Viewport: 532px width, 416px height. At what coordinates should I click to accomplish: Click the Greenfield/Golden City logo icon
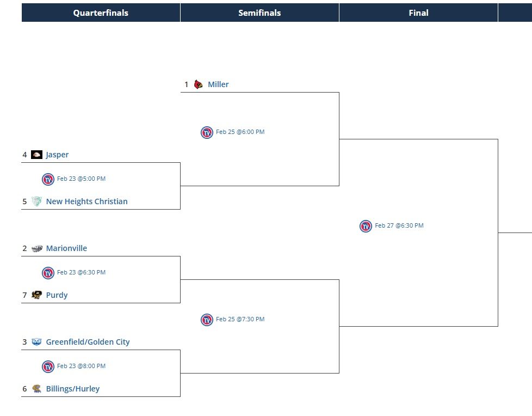pyautogui.click(x=36, y=342)
